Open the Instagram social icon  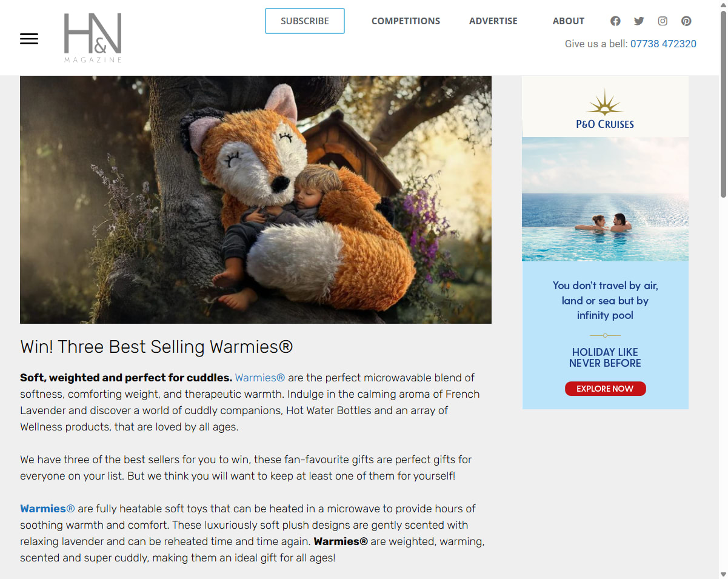click(663, 21)
